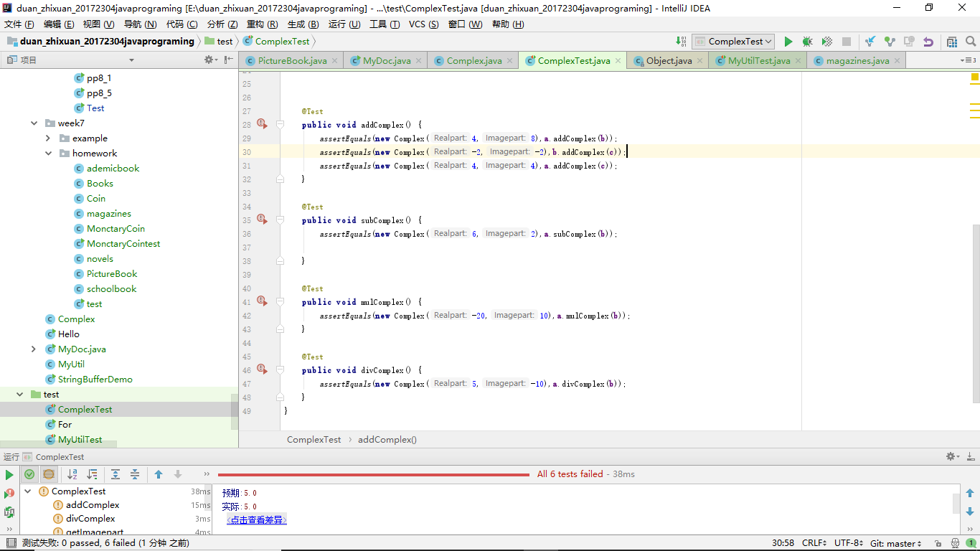Toggle the show ignored tests button

click(x=48, y=474)
